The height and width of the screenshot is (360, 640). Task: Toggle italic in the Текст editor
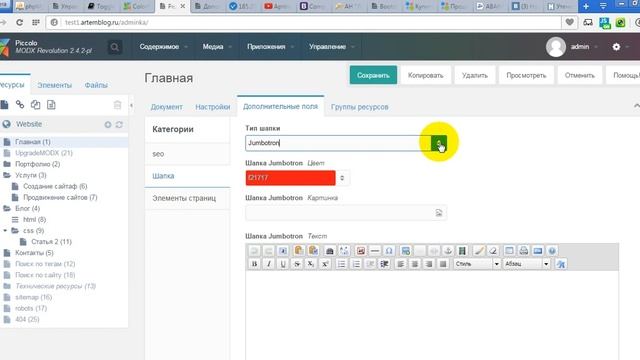[x=269, y=264]
